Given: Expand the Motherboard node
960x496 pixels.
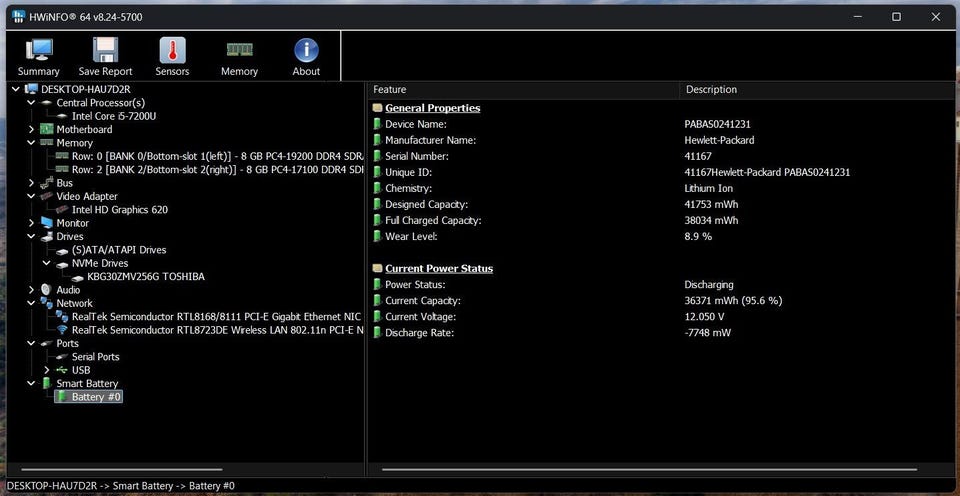Looking at the screenshot, I should (x=31, y=129).
